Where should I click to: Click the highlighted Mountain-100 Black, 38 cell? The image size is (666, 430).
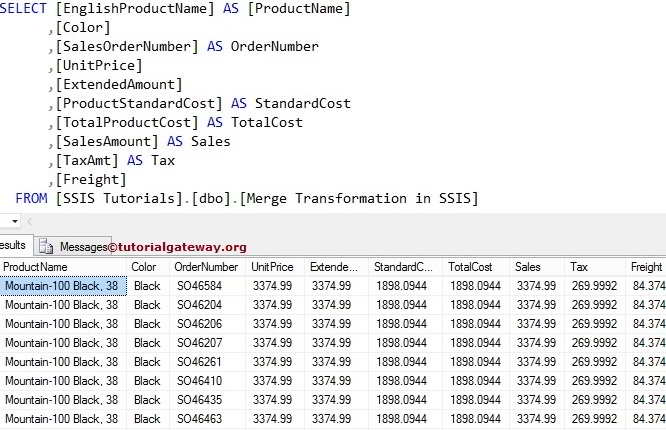pos(62,286)
